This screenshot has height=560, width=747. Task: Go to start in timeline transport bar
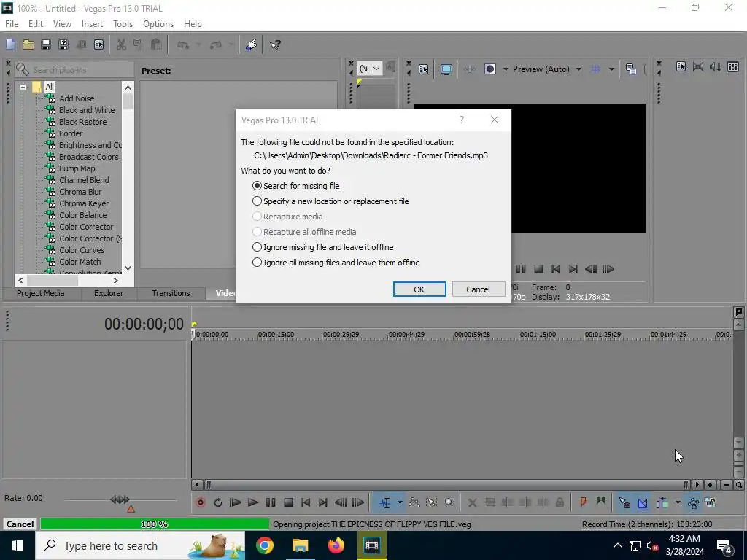pos(306,502)
